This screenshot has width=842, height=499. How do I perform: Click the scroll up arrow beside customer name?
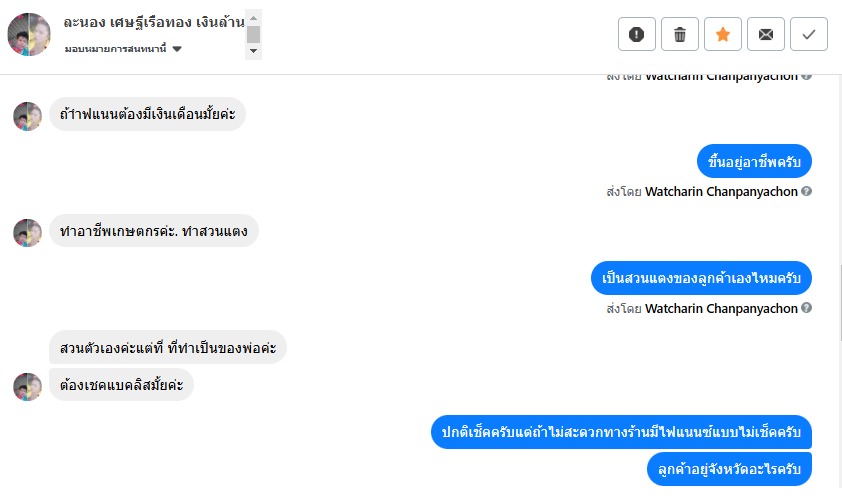pos(253,17)
